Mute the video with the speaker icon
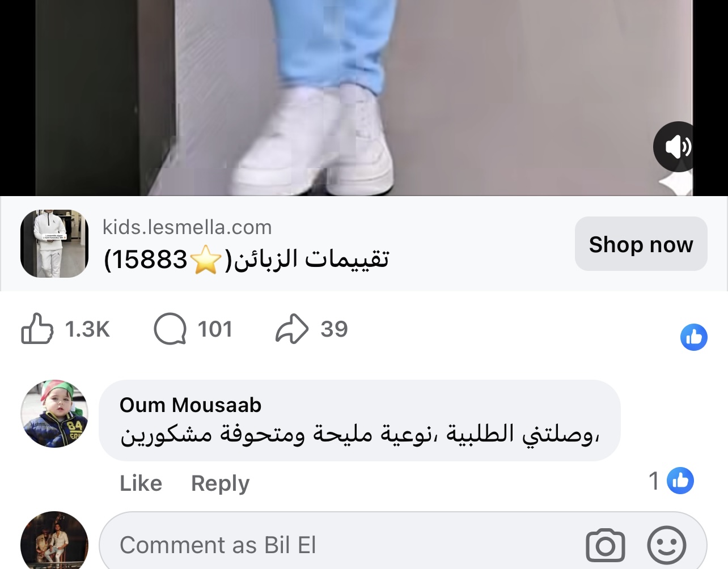 (x=675, y=147)
